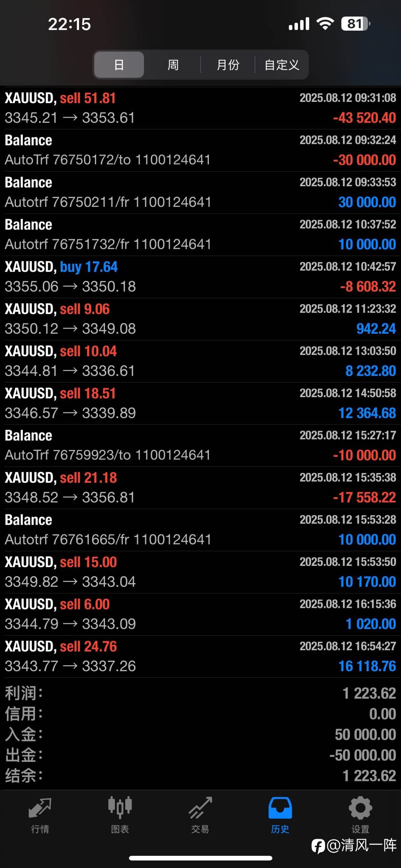Select the 自定义 custom period tab
The height and width of the screenshot is (868, 401).
coord(282,65)
